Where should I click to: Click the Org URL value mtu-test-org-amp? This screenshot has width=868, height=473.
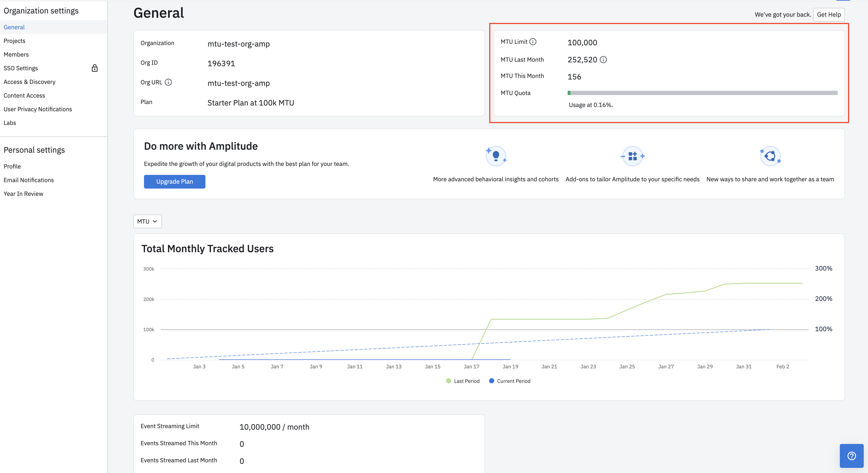[x=238, y=83]
